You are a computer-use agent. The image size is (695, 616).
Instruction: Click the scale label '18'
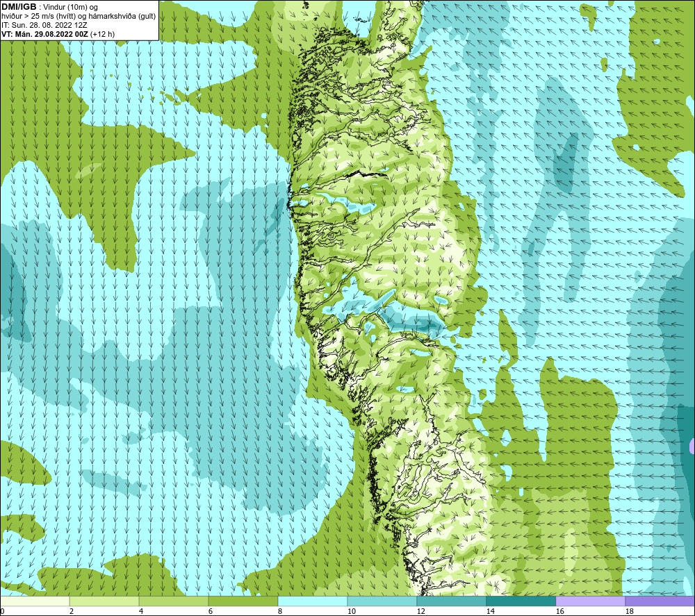click(629, 612)
